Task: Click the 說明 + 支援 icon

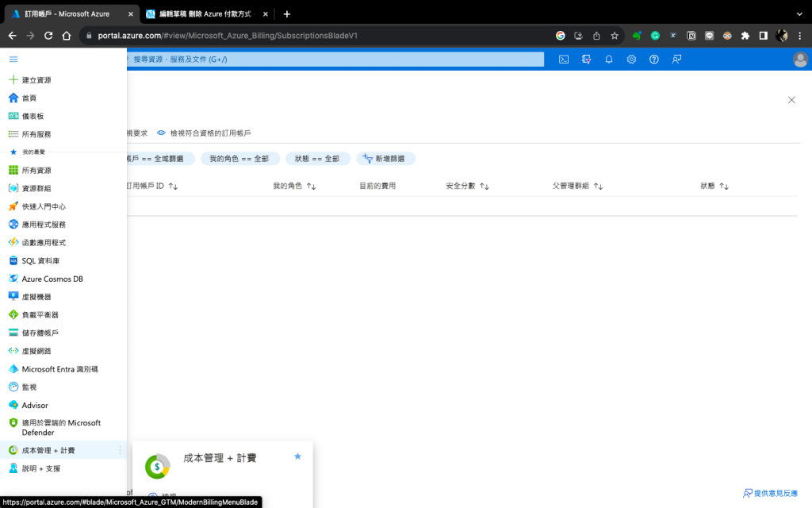Action: click(x=13, y=468)
